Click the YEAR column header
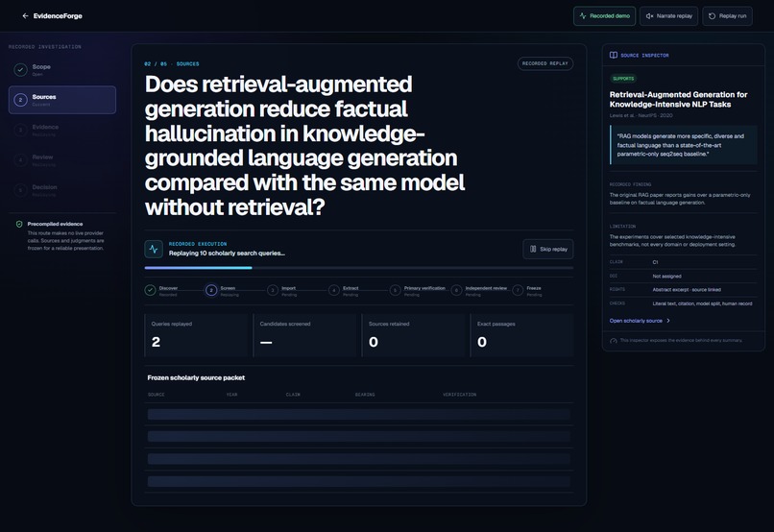The image size is (774, 532). [x=232, y=395]
